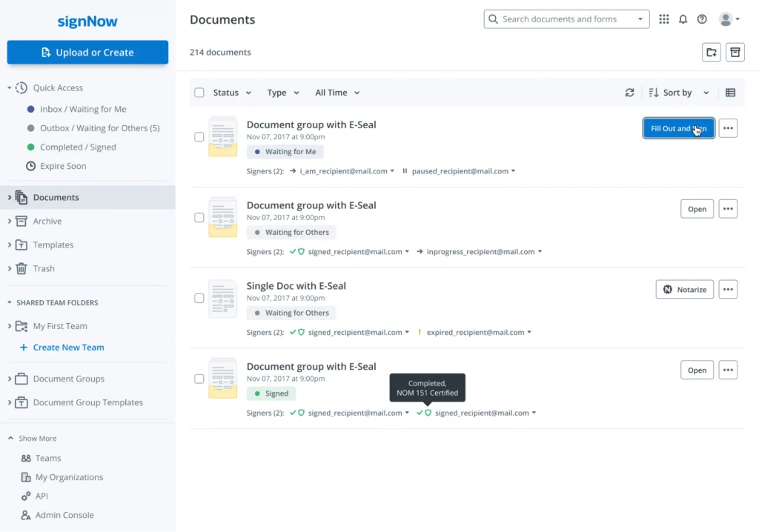Image resolution: width=759 pixels, height=532 pixels.
Task: Open the notifications bell
Action: [683, 19]
